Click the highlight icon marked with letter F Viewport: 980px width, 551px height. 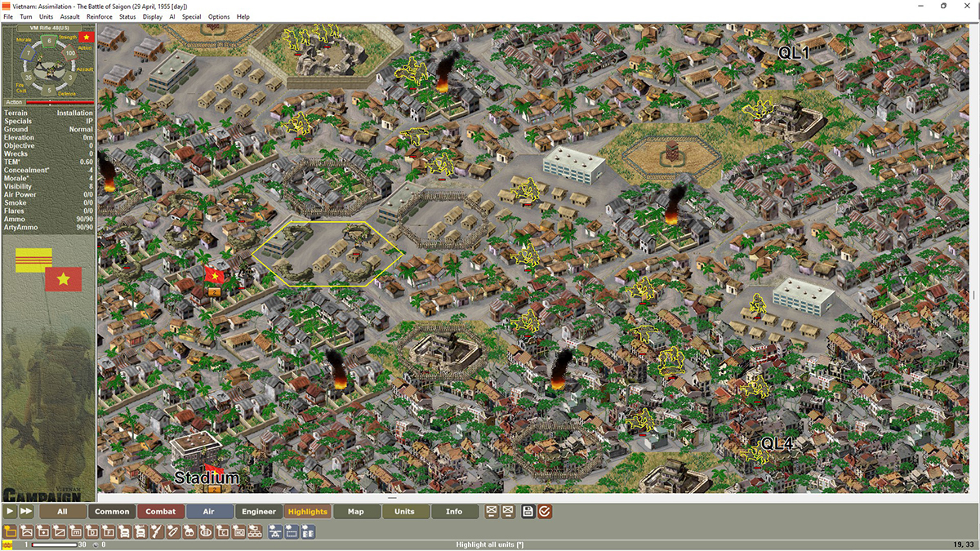point(108,531)
